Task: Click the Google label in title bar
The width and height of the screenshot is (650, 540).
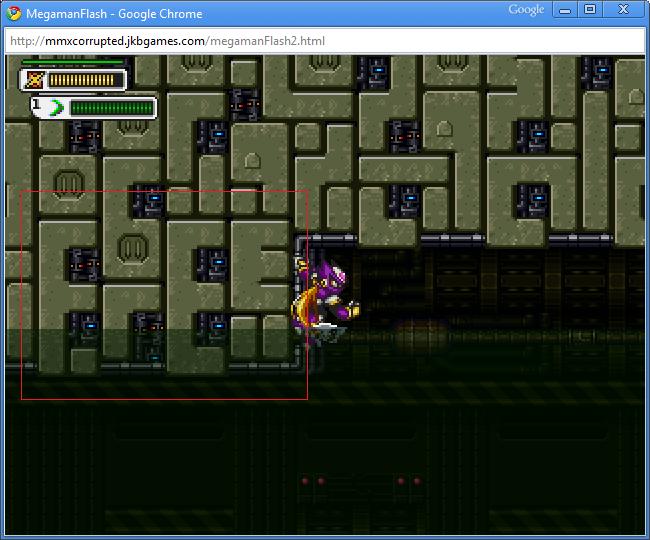Action: [x=526, y=10]
